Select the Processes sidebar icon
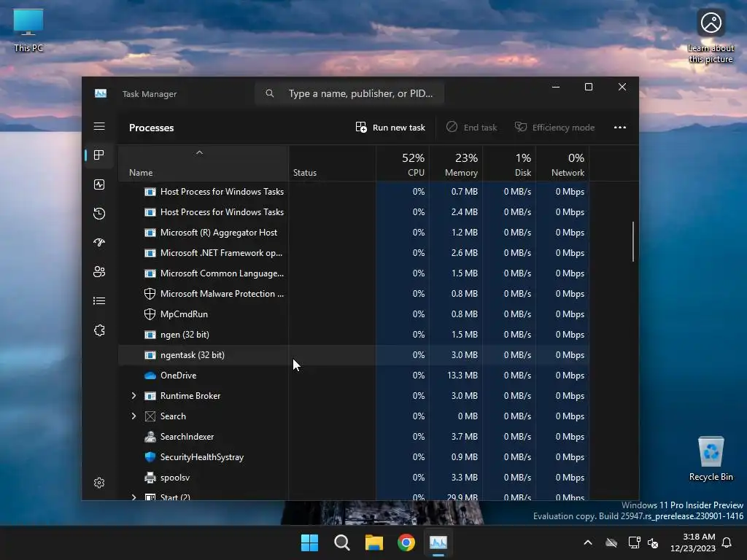 [99, 155]
